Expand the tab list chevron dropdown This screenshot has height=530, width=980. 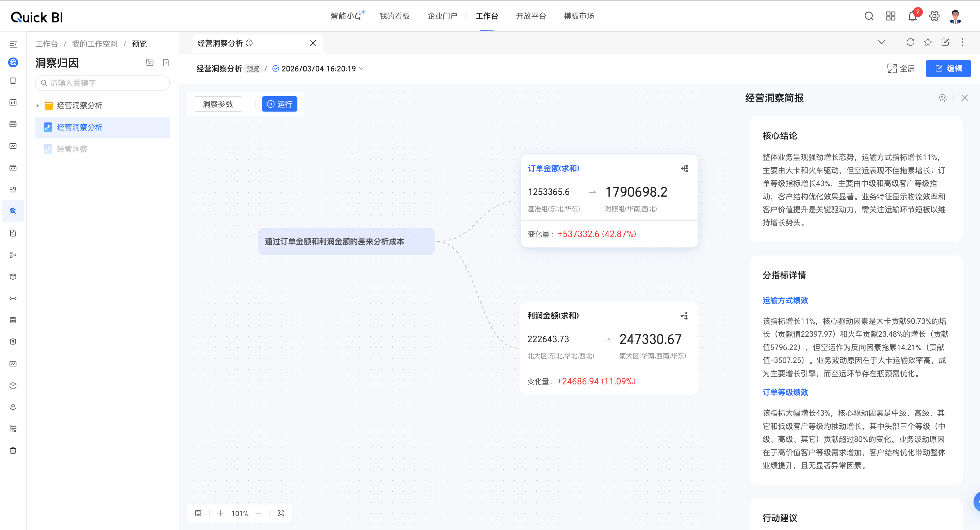coord(881,42)
